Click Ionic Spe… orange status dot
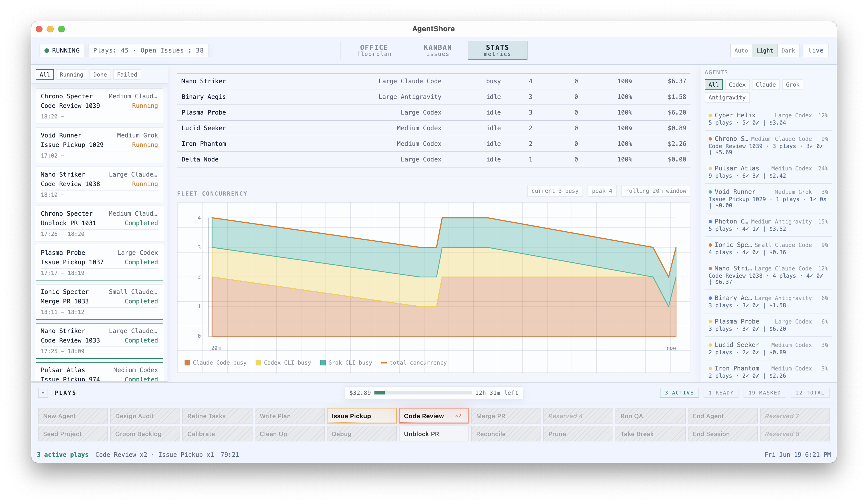The width and height of the screenshot is (868, 504). 710,245
